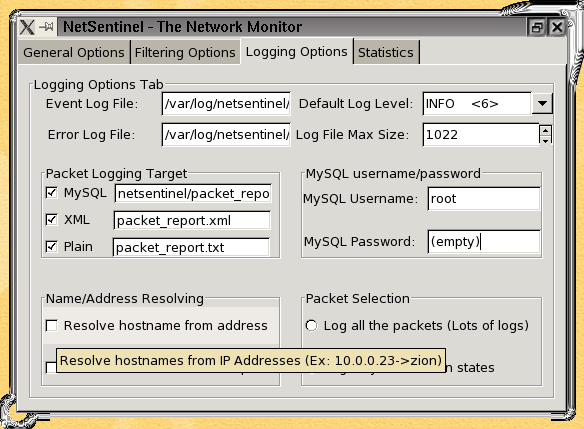The height and width of the screenshot is (429, 584).
Task: Switch to the General Options tab
Action: coord(74,53)
